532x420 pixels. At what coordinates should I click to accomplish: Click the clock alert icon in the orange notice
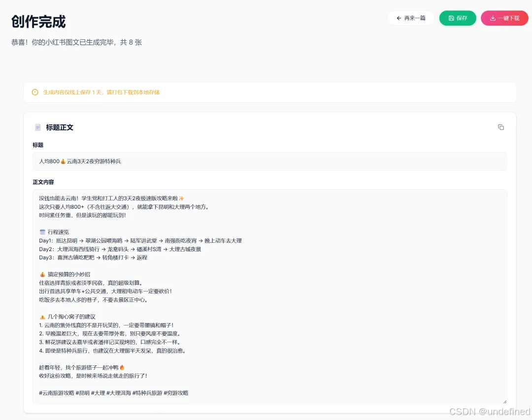[x=34, y=92]
